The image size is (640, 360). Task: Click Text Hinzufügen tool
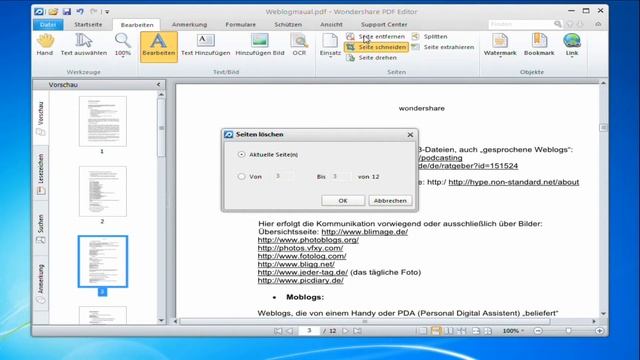206,45
